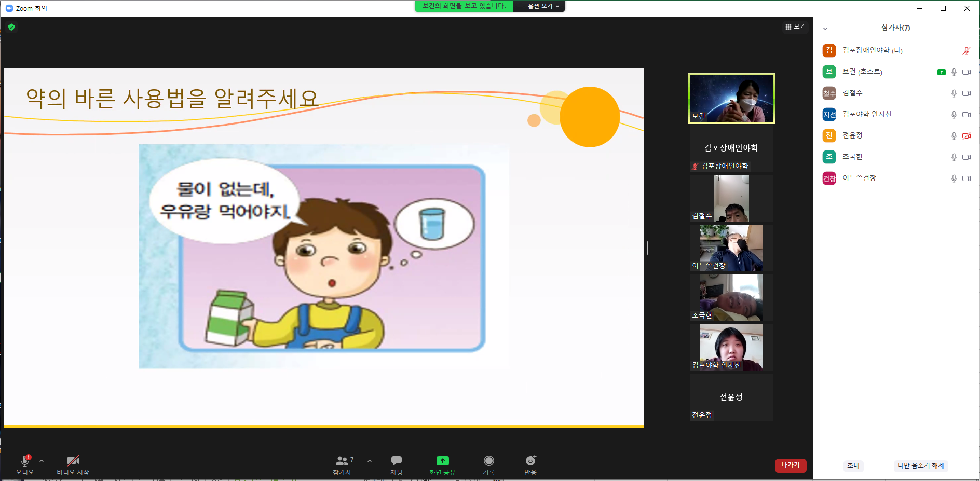
Task: Open the 보기 view layout menu
Action: pyautogui.click(x=795, y=27)
